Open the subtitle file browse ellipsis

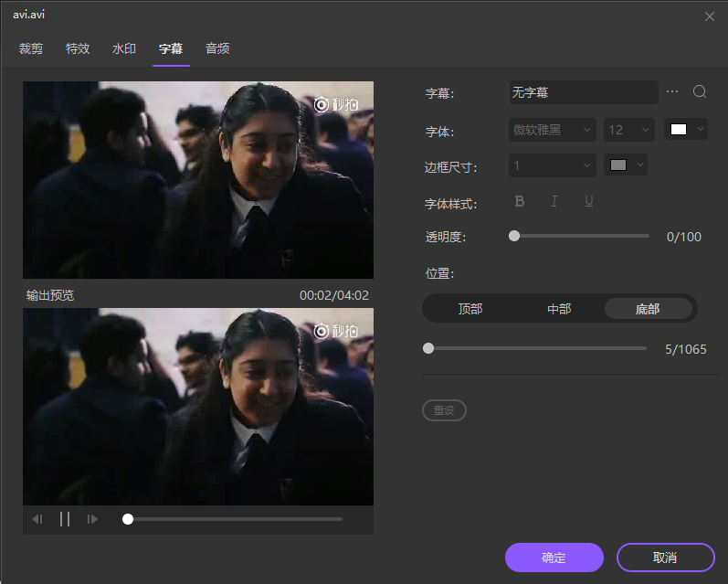[x=673, y=92]
